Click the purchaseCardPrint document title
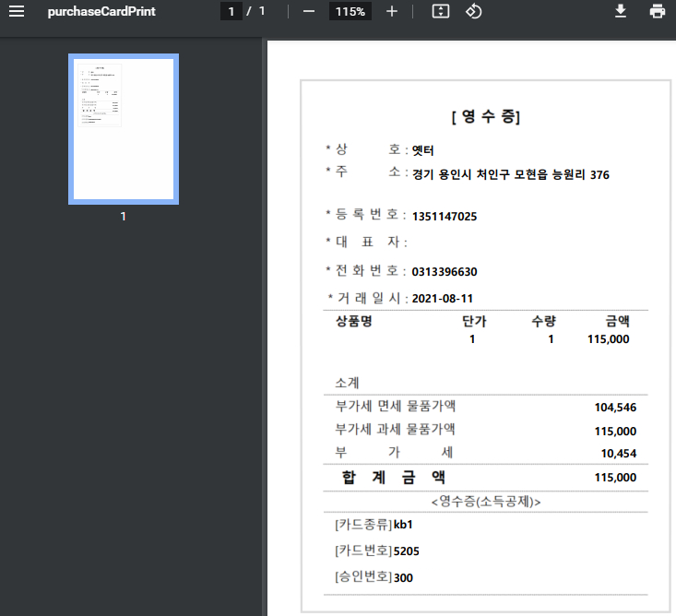 click(101, 12)
